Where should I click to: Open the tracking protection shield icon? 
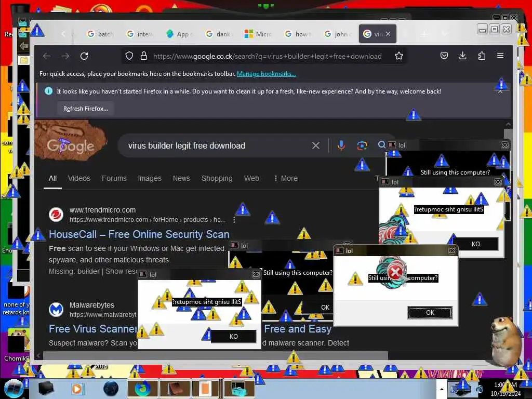[129, 56]
